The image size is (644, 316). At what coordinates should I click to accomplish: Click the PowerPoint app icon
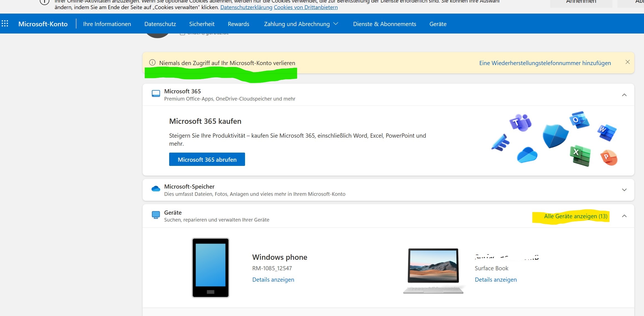[609, 158]
